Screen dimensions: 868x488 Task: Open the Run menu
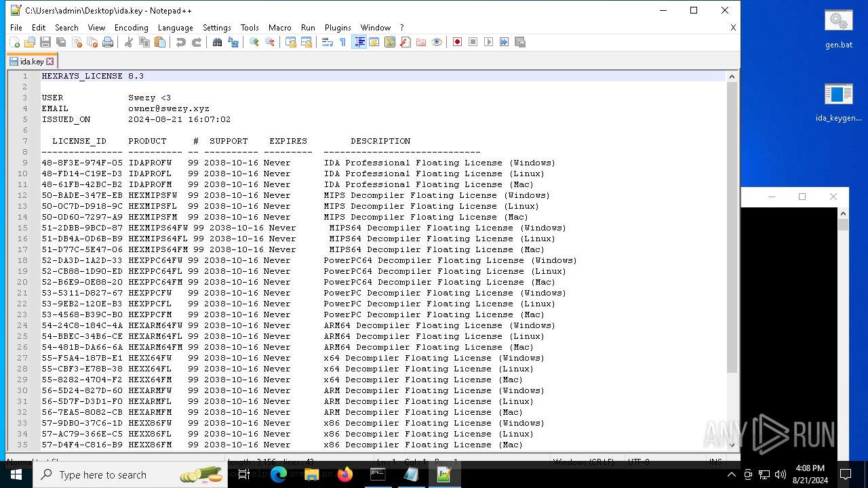tap(308, 28)
